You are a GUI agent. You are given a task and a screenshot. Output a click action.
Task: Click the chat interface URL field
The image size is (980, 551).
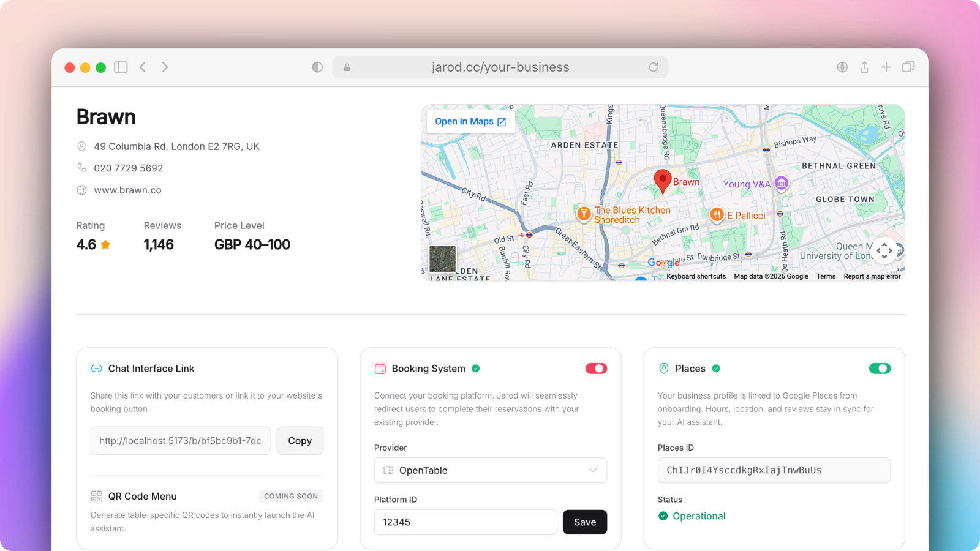(x=181, y=441)
